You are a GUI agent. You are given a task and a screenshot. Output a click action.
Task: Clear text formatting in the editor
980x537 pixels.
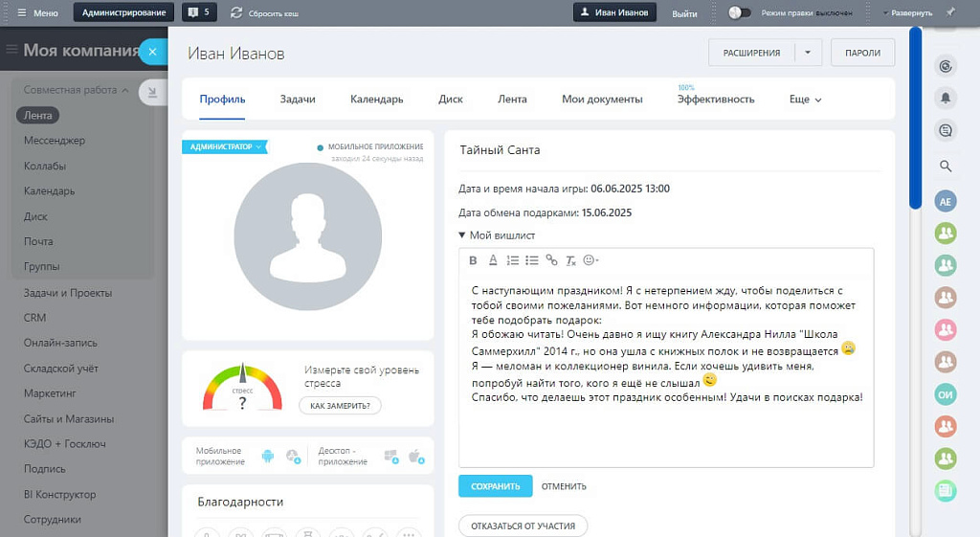(570, 260)
